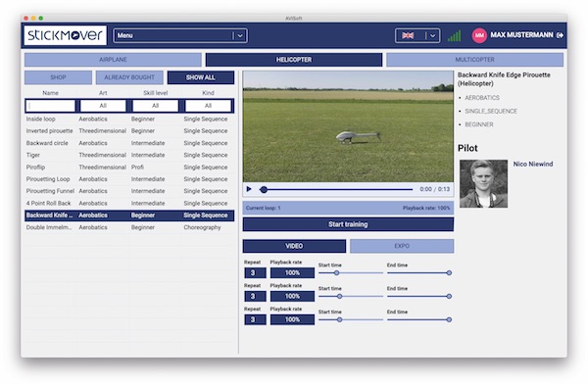This screenshot has height=385, width=588.
Task: Select the Piroflip row
Action: pos(129,167)
